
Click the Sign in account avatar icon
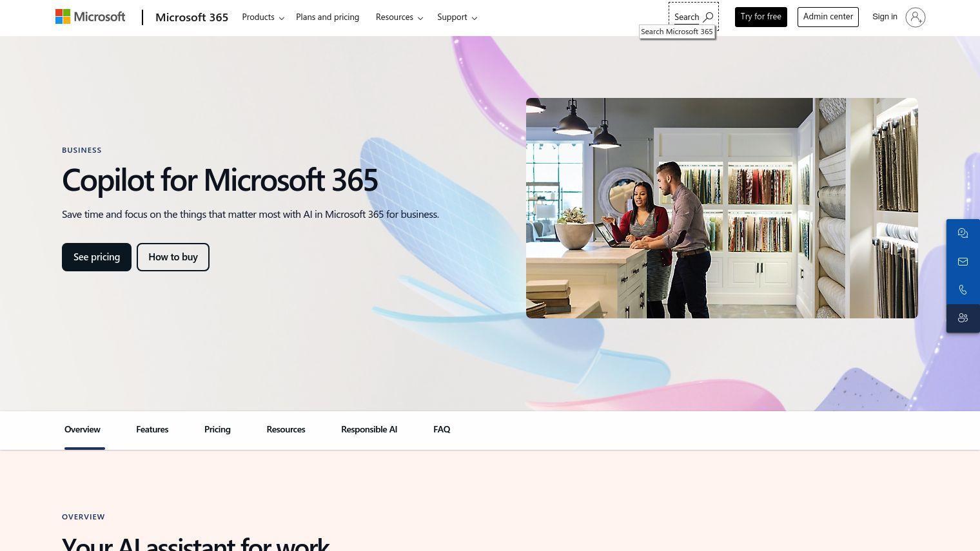[915, 17]
